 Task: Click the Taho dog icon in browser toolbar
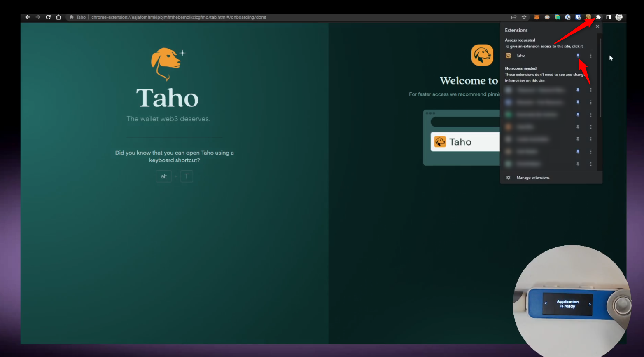[588, 17]
